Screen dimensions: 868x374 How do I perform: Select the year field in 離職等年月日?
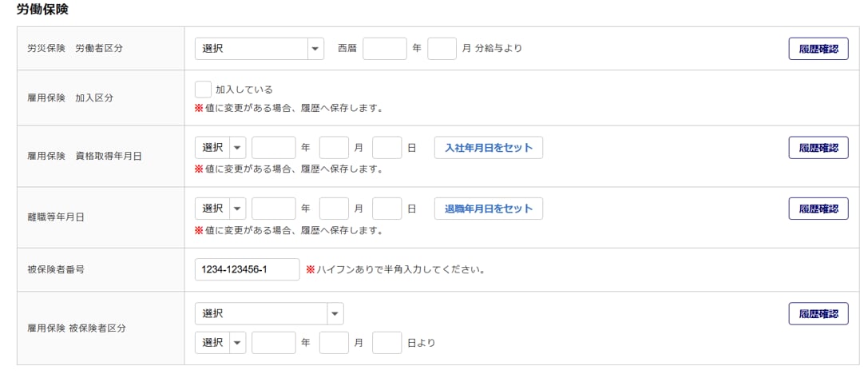coord(273,209)
